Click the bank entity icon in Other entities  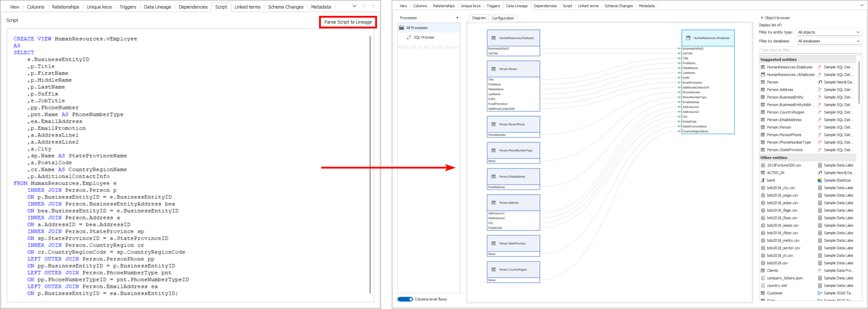coord(763,180)
